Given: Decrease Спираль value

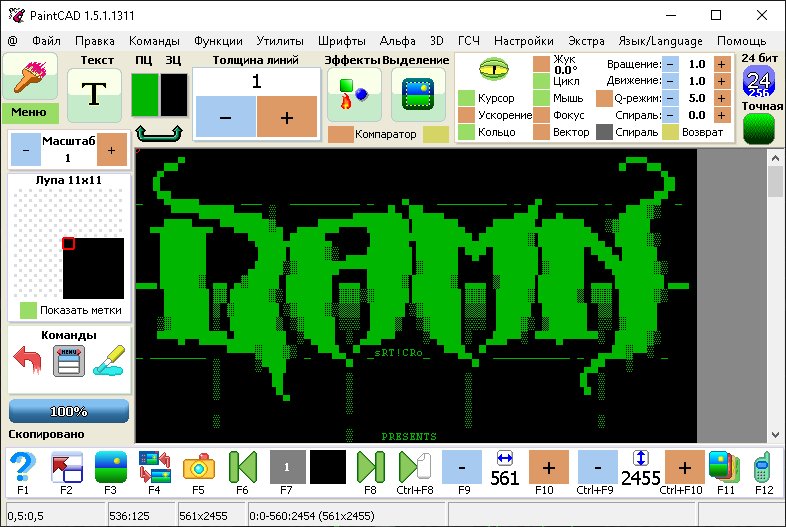Looking at the screenshot, I should pos(670,115).
